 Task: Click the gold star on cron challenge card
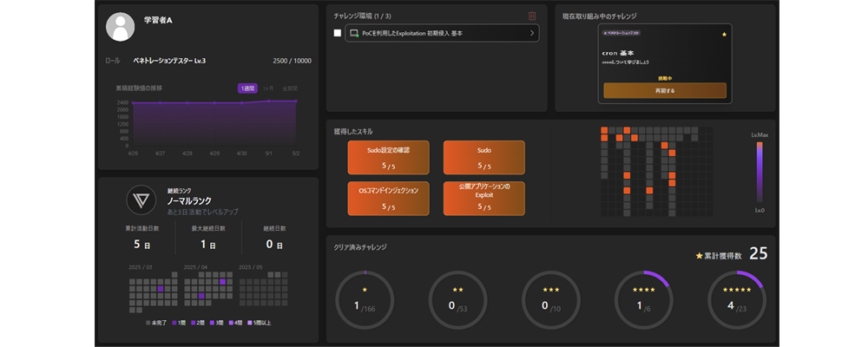point(724,35)
